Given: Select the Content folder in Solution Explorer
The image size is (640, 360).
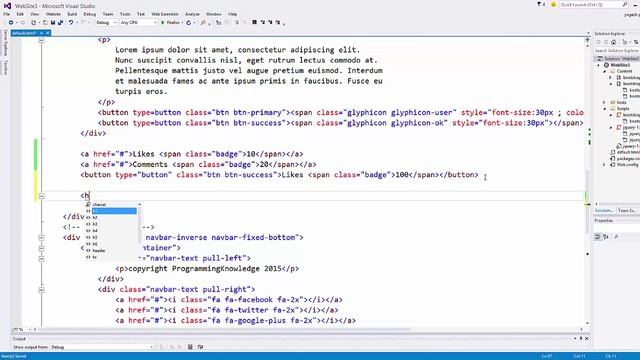Looking at the screenshot, I should tap(624, 71).
